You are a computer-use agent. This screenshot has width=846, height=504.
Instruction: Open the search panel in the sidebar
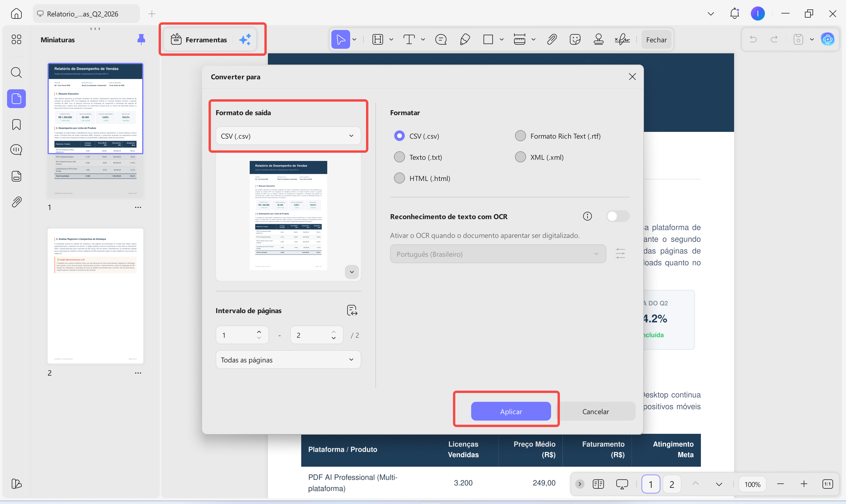click(x=16, y=72)
